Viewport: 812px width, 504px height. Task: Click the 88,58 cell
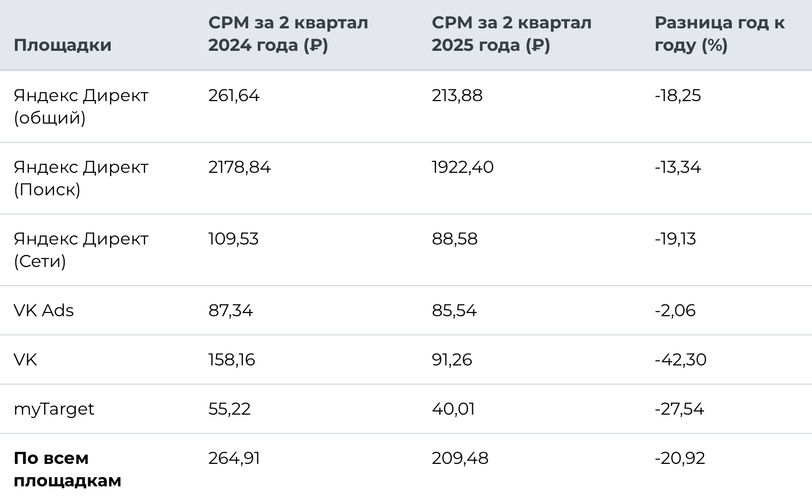coord(455,239)
